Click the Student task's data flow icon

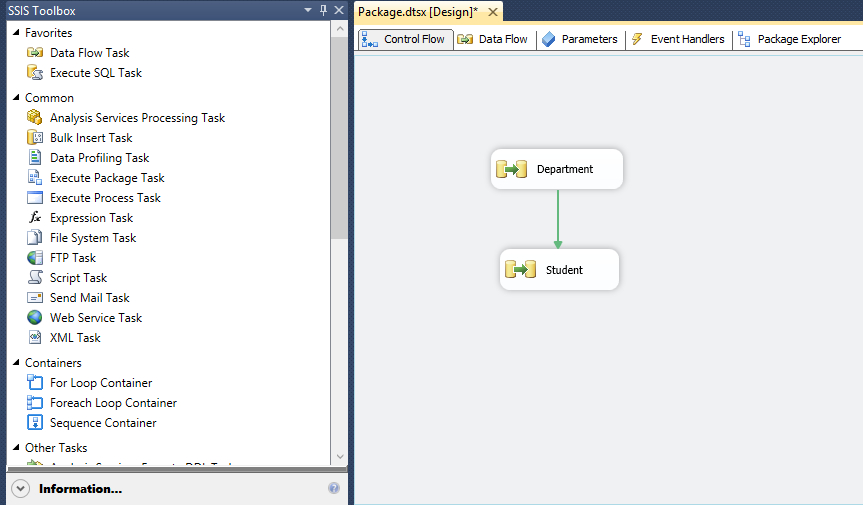[x=520, y=270]
